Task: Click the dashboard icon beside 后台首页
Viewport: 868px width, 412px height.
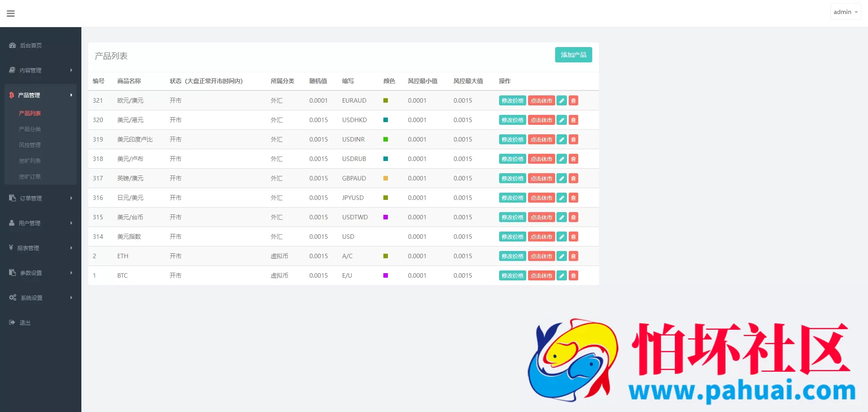Action: click(x=13, y=45)
